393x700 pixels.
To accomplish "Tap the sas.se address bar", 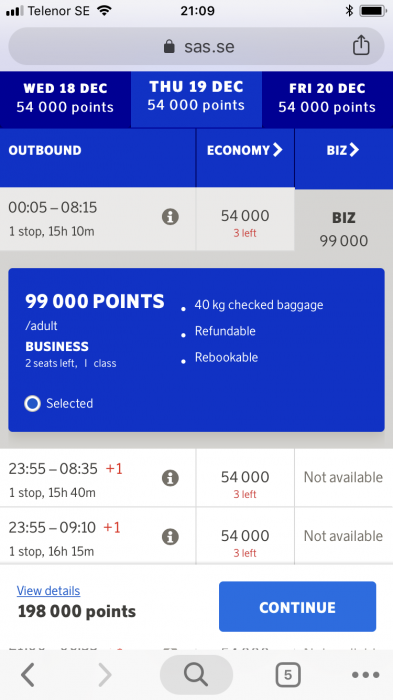I will coord(196,46).
